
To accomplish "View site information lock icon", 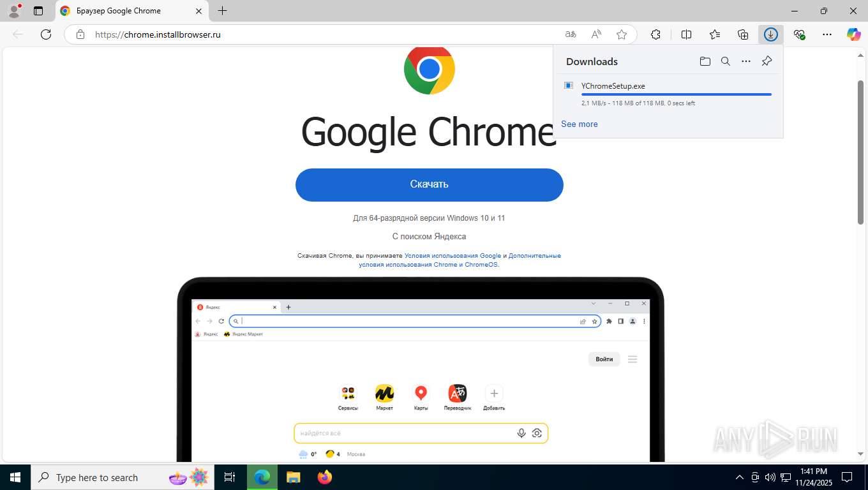I will click(80, 34).
